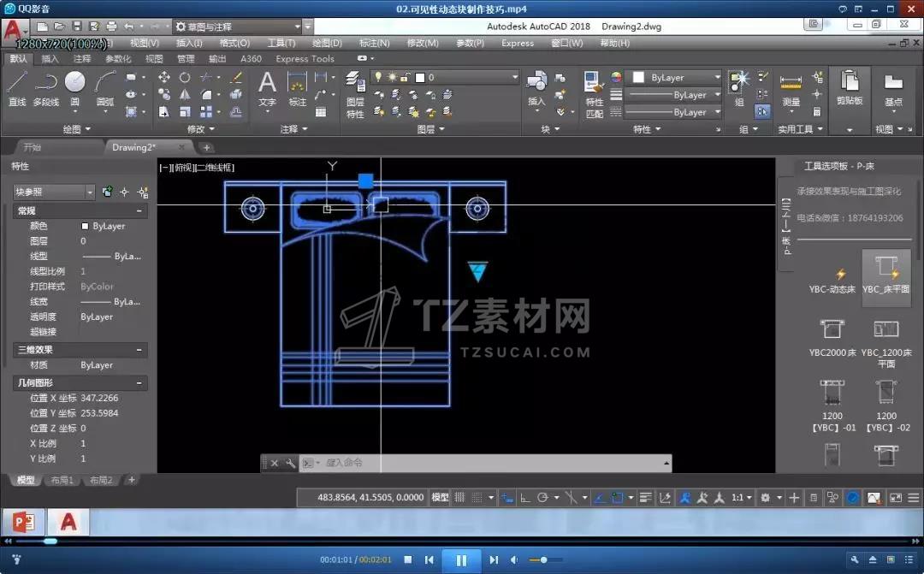Toggle ortho mode in status bar
924x574 pixels.
click(524, 497)
